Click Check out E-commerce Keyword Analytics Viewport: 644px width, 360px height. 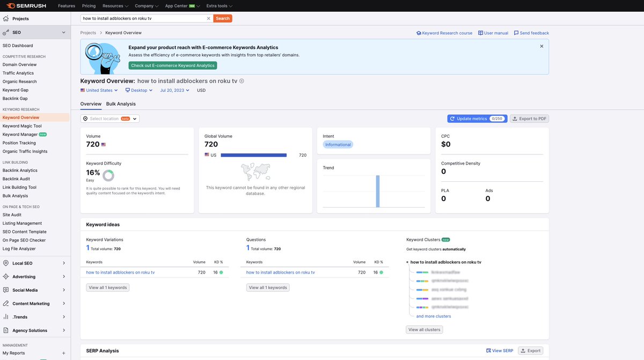(173, 65)
